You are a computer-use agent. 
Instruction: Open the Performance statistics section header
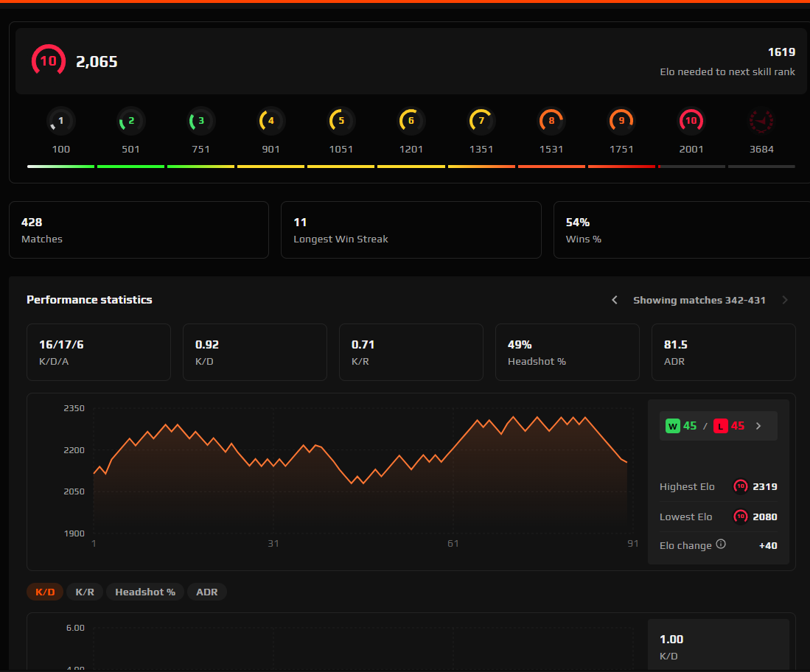click(89, 300)
